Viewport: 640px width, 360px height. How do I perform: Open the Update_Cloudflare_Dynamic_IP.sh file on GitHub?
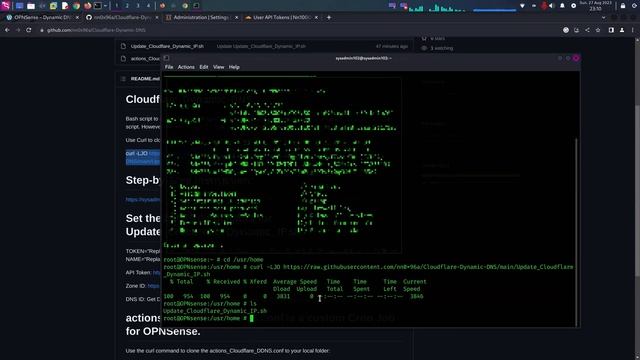167,47
